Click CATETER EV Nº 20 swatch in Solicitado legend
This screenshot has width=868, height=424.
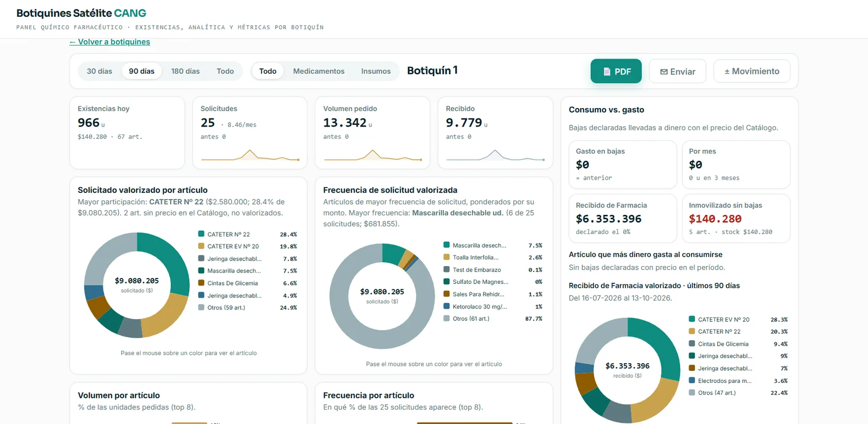[201, 246]
